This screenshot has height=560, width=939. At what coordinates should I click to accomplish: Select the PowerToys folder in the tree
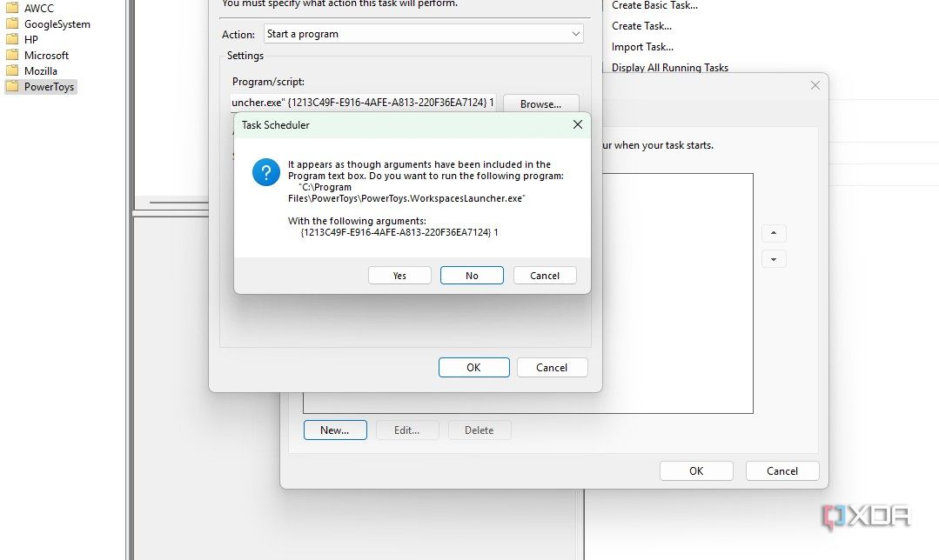[x=49, y=87]
